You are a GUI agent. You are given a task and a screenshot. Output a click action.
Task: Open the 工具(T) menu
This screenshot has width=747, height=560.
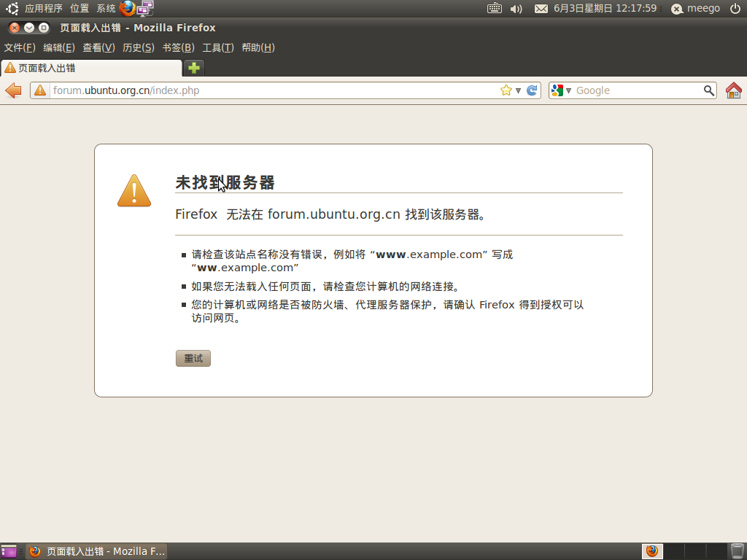click(218, 47)
